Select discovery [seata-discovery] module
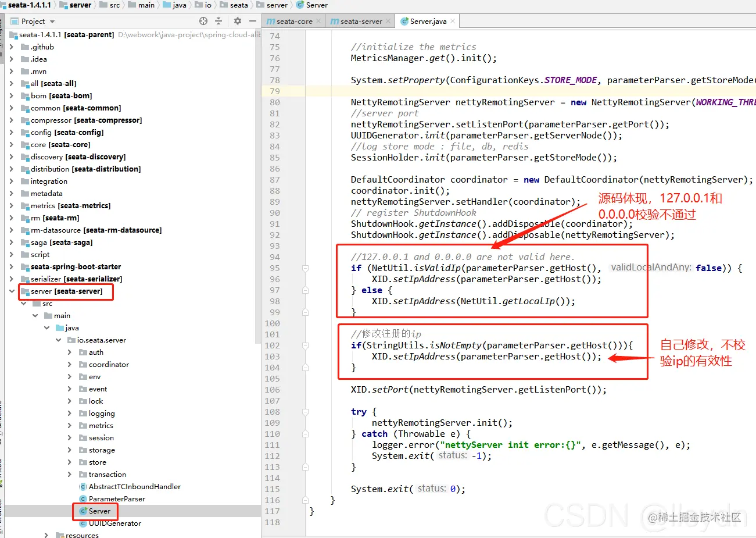This screenshot has height=538, width=756. tap(78, 157)
